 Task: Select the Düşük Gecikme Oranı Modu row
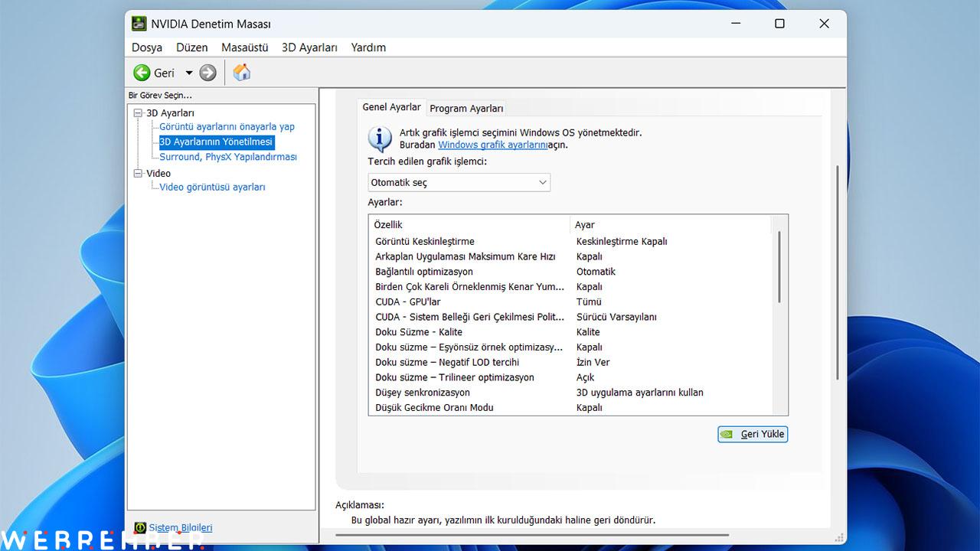(x=570, y=408)
